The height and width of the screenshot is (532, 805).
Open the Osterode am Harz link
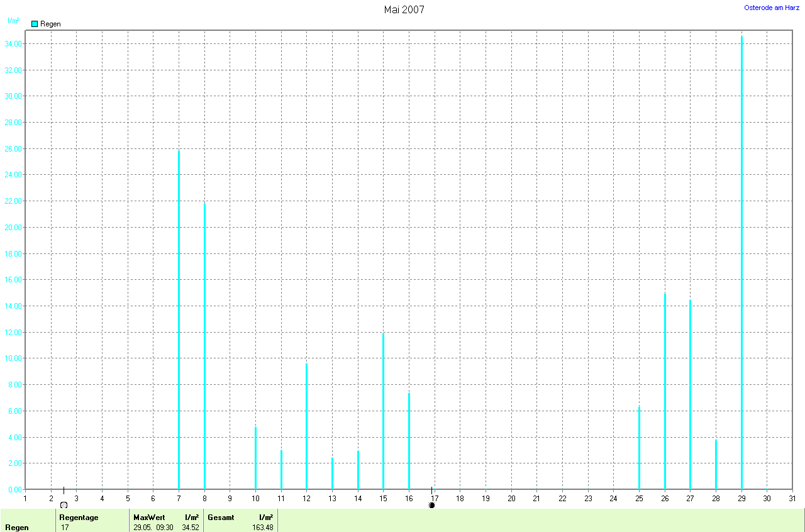[x=771, y=8]
